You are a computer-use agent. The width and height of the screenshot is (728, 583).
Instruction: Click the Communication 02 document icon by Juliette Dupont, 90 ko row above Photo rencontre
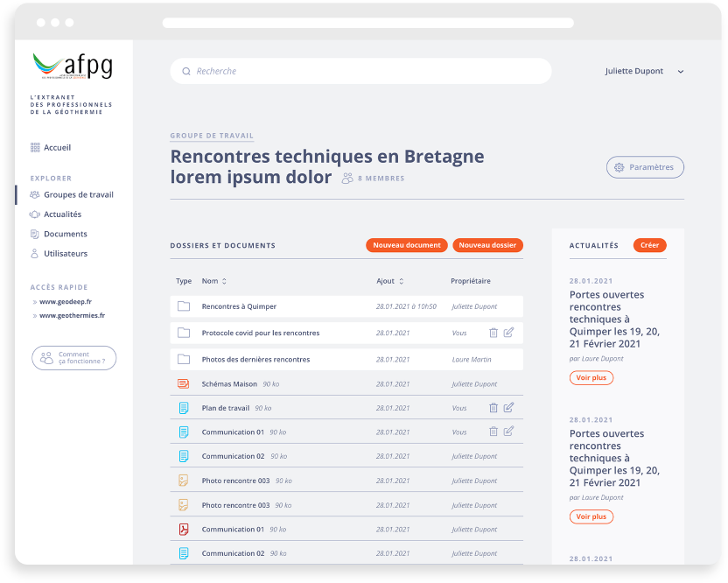coord(184,456)
